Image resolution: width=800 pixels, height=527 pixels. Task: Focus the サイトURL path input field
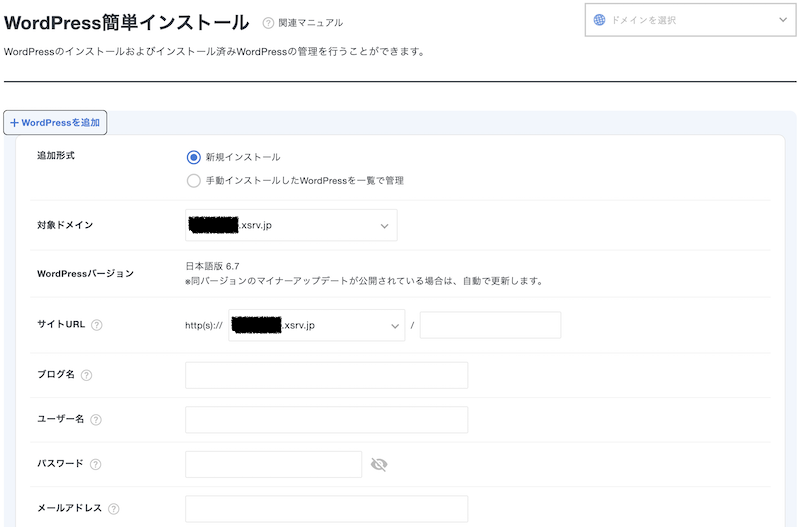pyautogui.click(x=490, y=325)
